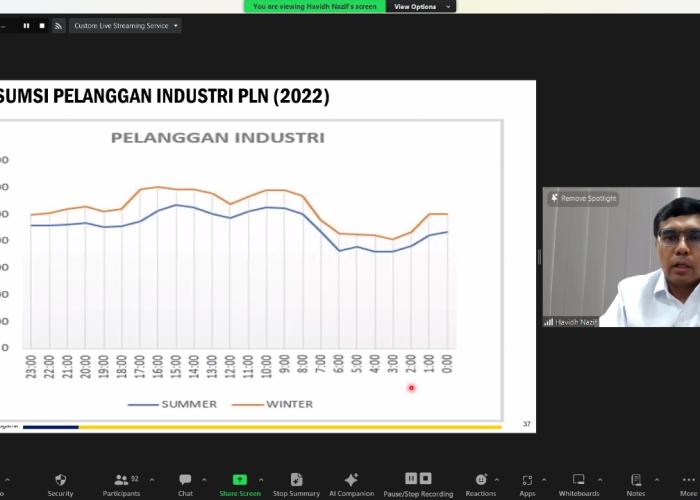Screen dimensions: 700x500
Task: Open Custom Live Streaming Service dropdown
Action: (x=126, y=25)
